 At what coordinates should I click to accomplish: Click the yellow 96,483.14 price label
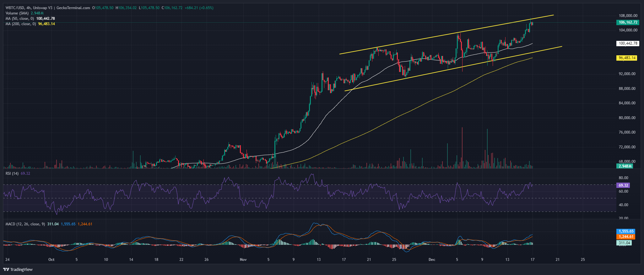tap(627, 58)
